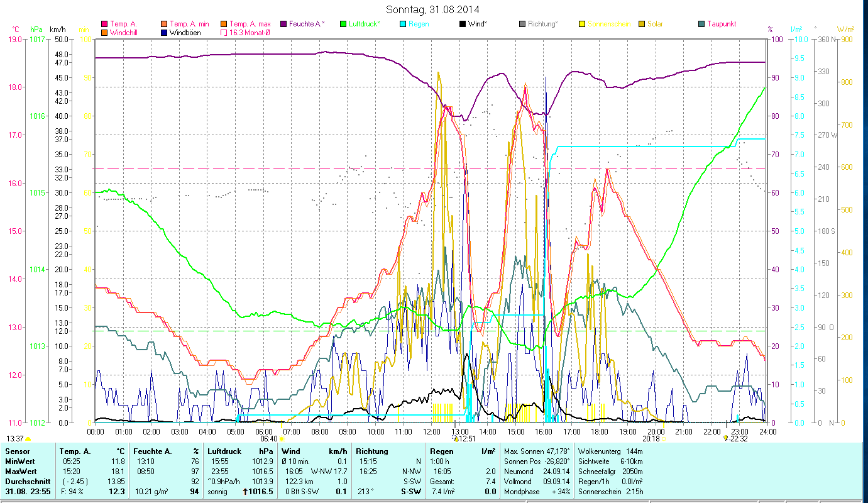Select the Solar legend color swatch
Viewport: 868px width, 503px height.
click(x=642, y=24)
